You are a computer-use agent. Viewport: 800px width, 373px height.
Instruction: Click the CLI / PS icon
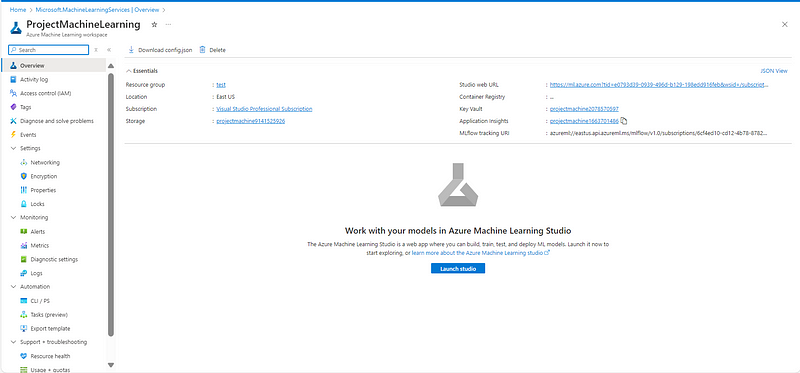point(23,301)
